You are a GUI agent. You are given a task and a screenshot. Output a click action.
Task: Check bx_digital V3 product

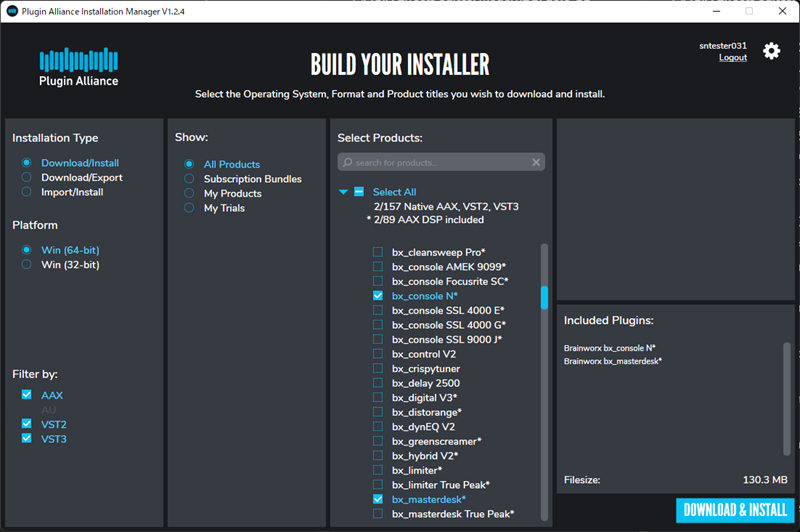point(378,397)
